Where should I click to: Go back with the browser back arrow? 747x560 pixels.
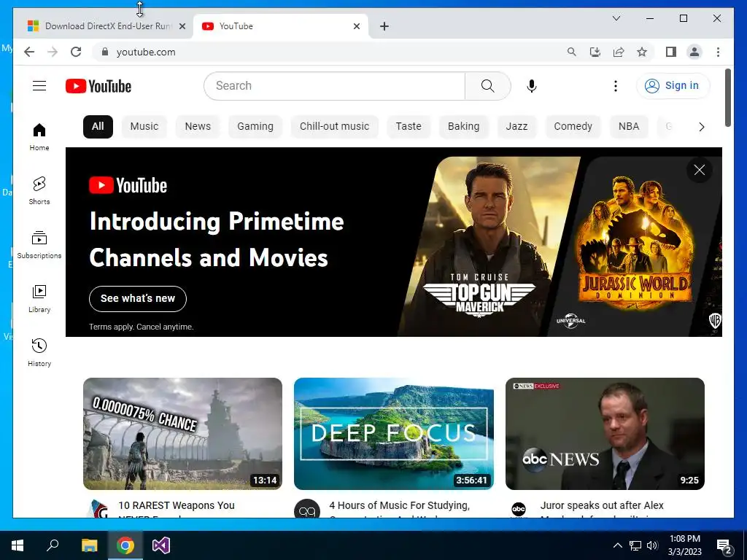pyautogui.click(x=29, y=52)
